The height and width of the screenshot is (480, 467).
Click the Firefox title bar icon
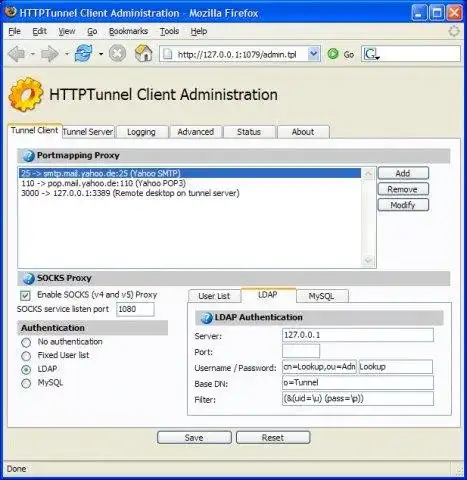point(11,12)
